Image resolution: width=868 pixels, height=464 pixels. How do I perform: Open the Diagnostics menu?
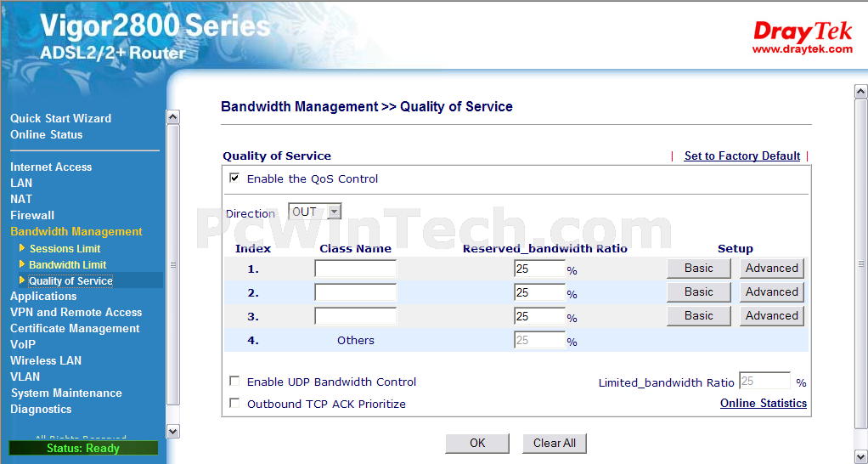(41, 409)
